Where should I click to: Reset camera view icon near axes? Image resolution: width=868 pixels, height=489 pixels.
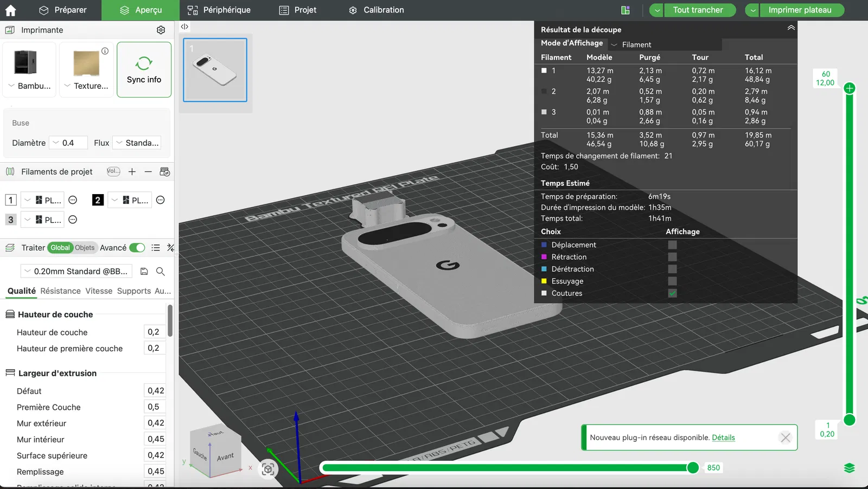click(x=268, y=469)
